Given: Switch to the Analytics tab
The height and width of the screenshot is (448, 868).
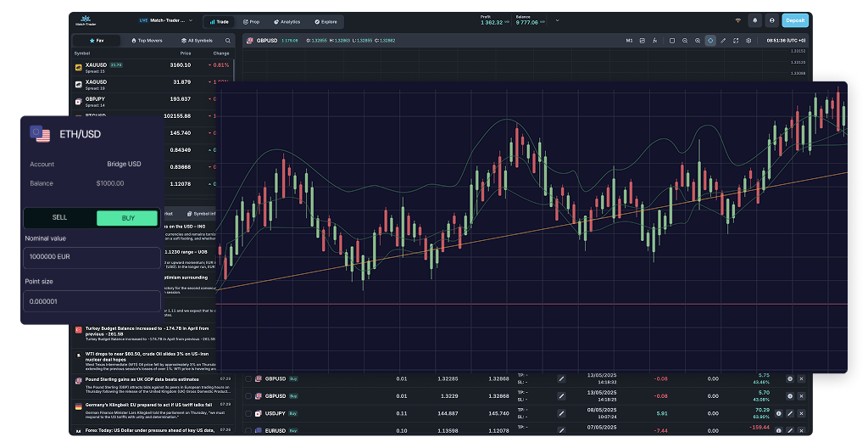Looking at the screenshot, I should pos(289,21).
